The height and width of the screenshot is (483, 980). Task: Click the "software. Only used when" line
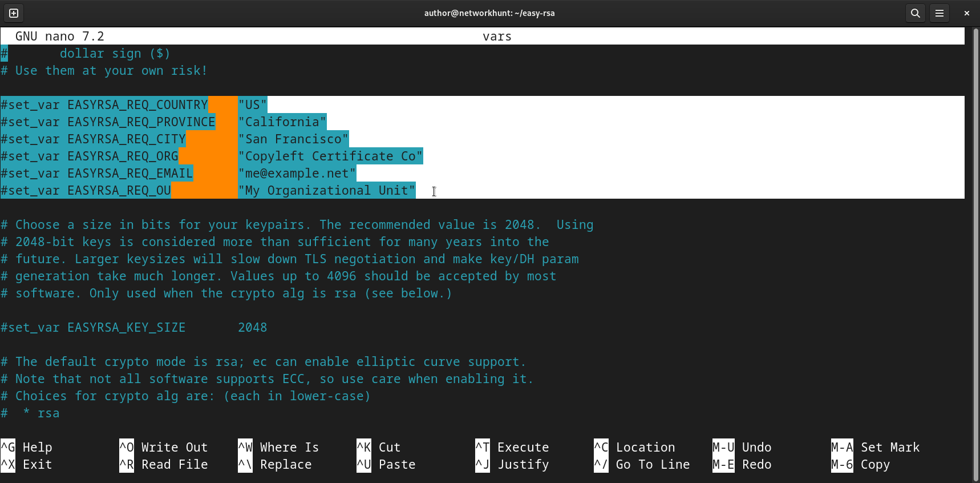click(x=226, y=293)
